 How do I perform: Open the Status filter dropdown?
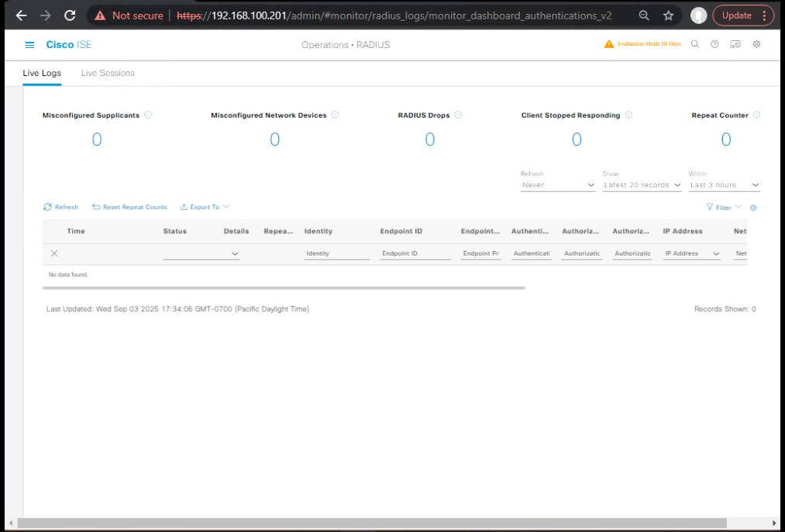pyautogui.click(x=201, y=254)
